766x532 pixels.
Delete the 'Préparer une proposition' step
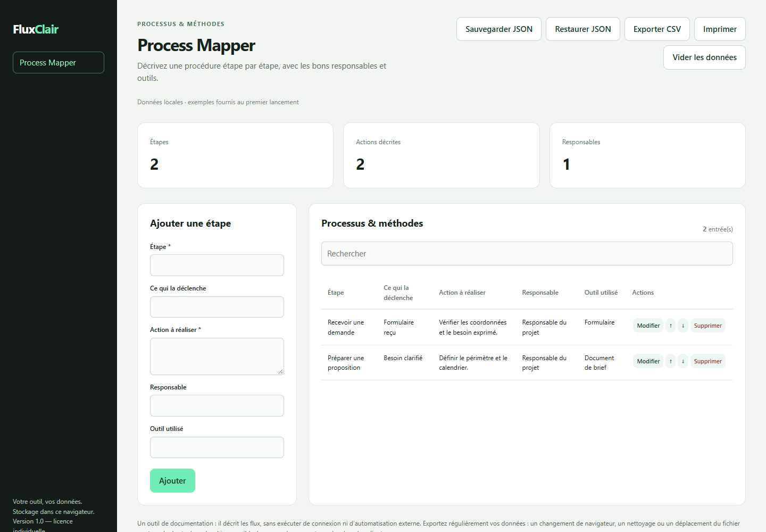coord(708,361)
